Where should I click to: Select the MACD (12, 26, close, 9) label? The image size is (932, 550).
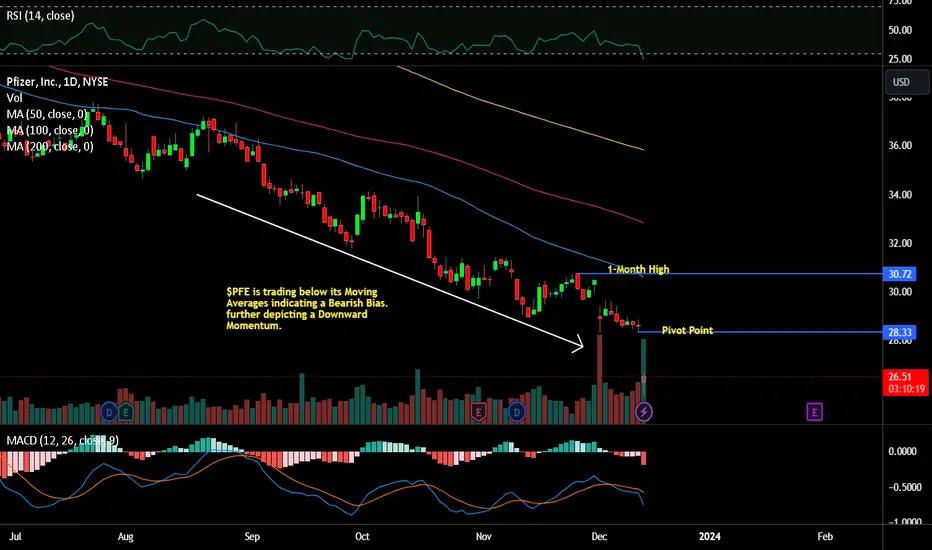[62, 440]
